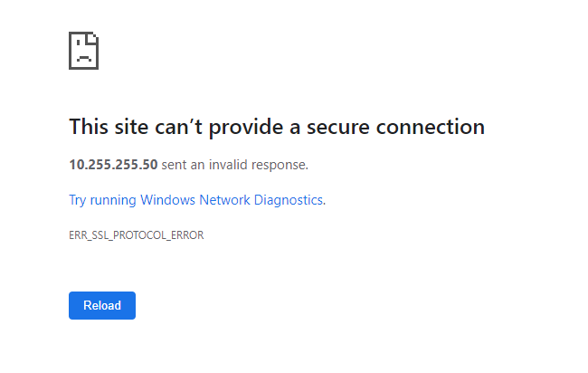The image size is (588, 373).
Task: Click the secure connection error heading
Action: (277, 127)
